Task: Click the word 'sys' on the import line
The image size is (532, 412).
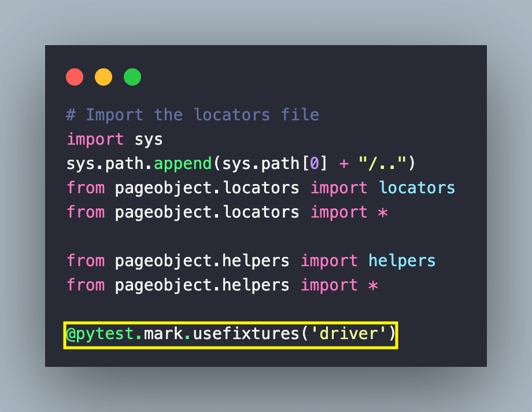Action: point(149,140)
